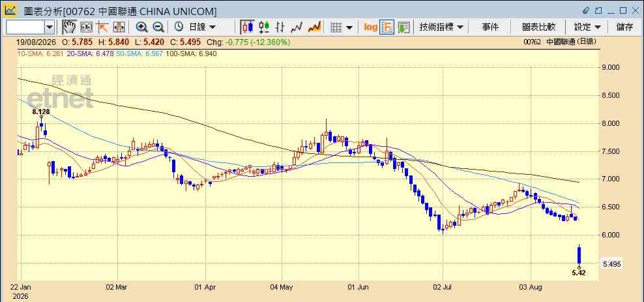The image size is (644, 302).
Task: Open the 日線 period dropdown
Action: [201, 27]
